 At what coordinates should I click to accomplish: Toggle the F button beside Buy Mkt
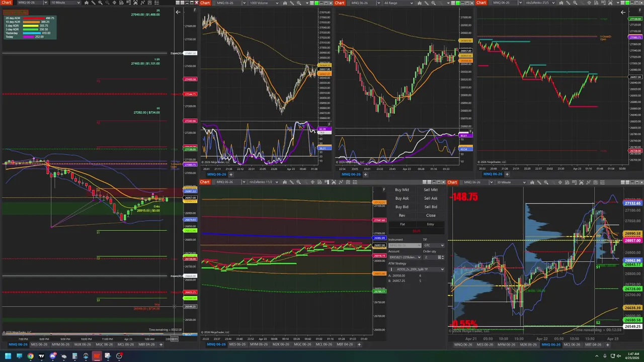384,190
